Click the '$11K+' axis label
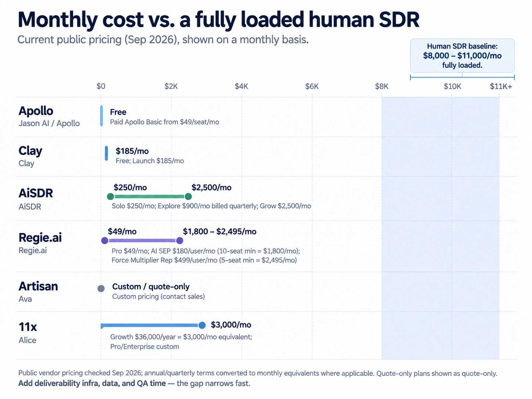Image resolution: width=532 pixels, height=399 pixels. click(501, 86)
